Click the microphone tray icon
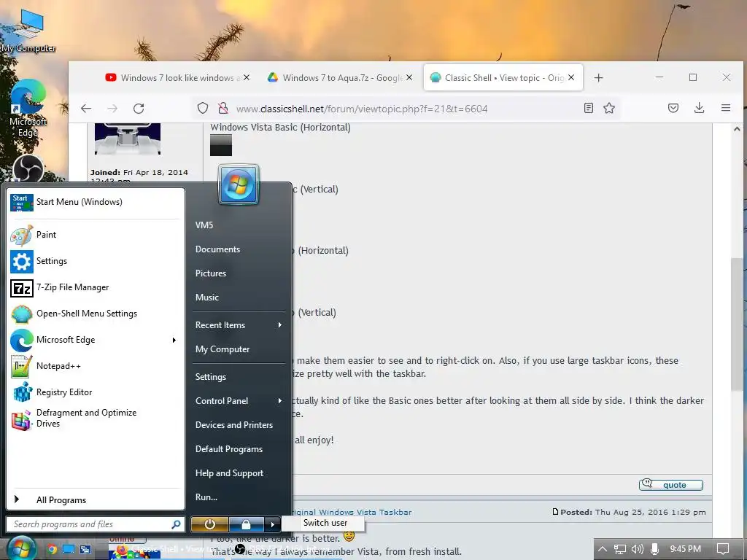 tap(654, 549)
